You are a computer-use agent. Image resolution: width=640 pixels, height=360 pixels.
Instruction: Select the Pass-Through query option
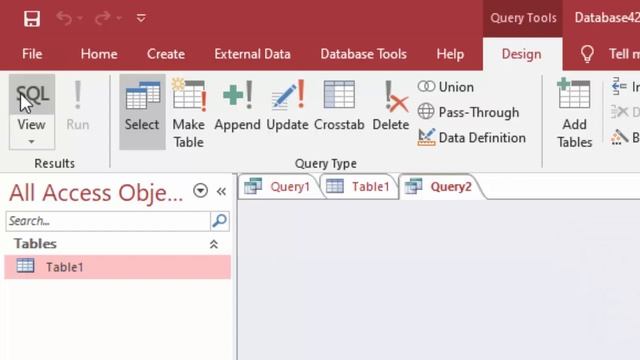click(x=468, y=112)
